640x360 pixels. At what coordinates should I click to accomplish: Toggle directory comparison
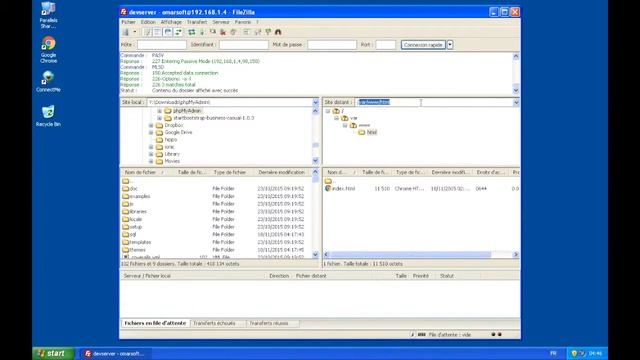(x=258, y=32)
